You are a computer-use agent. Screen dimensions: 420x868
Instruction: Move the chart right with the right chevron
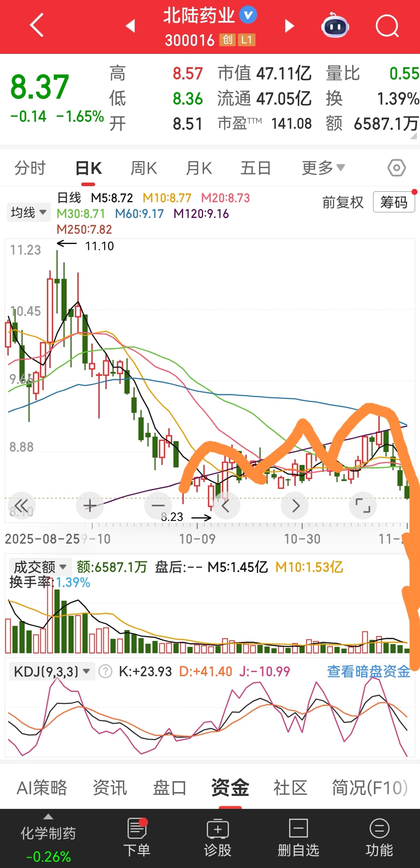[295, 506]
